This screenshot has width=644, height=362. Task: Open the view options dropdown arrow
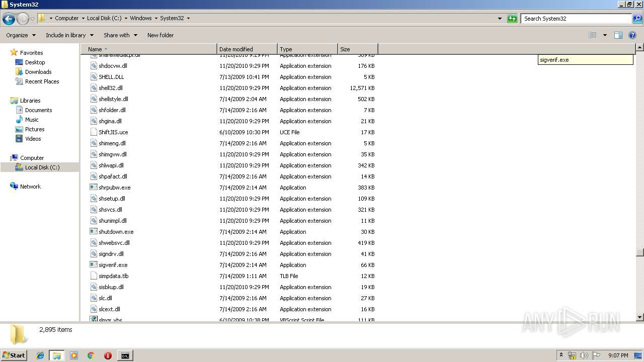(x=605, y=35)
